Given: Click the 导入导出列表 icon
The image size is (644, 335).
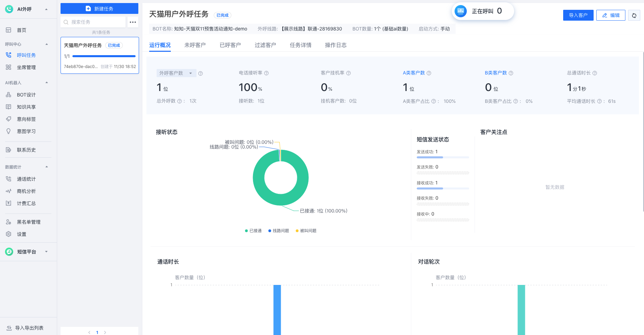Looking at the screenshot, I should coord(9,328).
